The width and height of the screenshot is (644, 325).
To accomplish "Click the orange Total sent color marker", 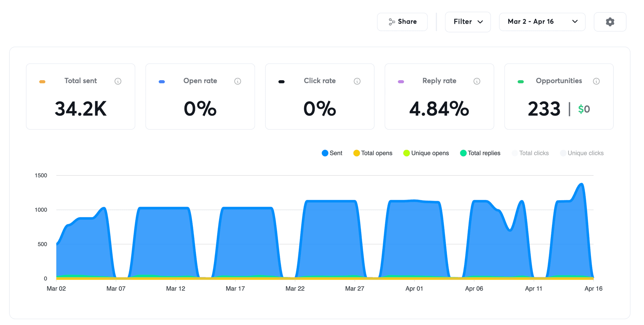I will 42,82.
